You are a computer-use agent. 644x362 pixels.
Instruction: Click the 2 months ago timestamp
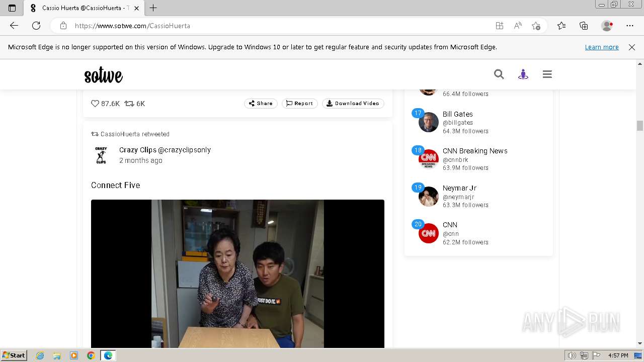tap(141, 160)
